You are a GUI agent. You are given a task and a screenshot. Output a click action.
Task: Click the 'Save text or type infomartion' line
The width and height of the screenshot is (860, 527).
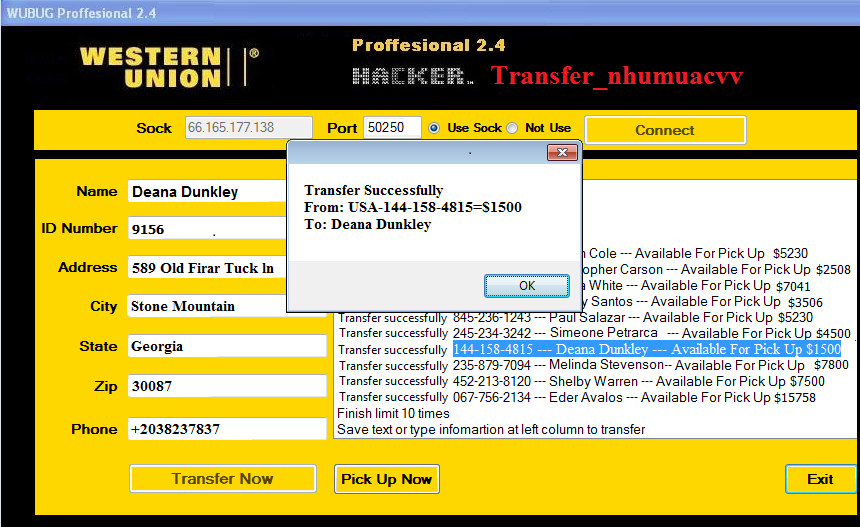(x=491, y=429)
